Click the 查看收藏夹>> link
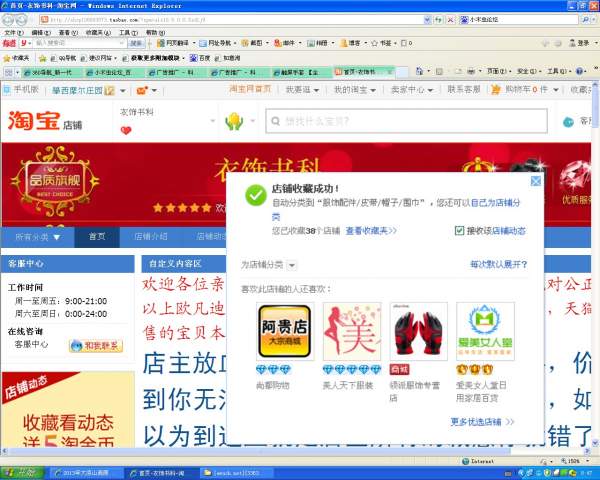The width and height of the screenshot is (600, 480). pos(371,230)
